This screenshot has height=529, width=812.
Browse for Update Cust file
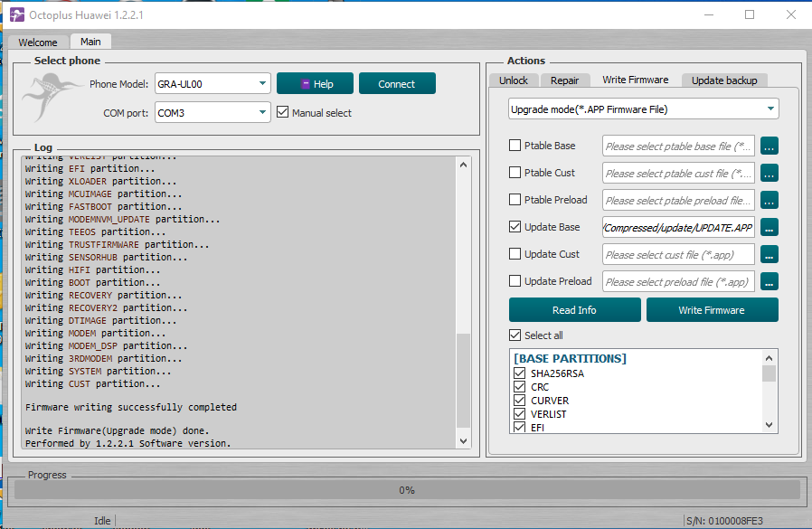coord(769,254)
